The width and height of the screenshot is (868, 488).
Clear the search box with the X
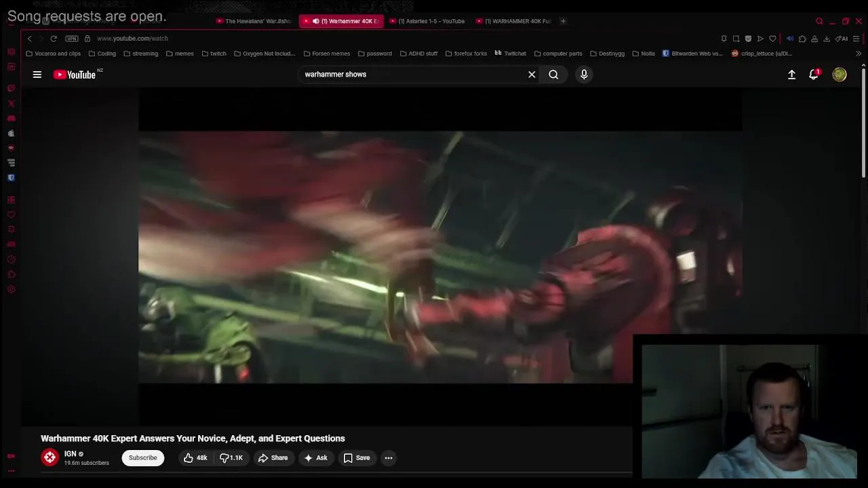[x=532, y=75]
